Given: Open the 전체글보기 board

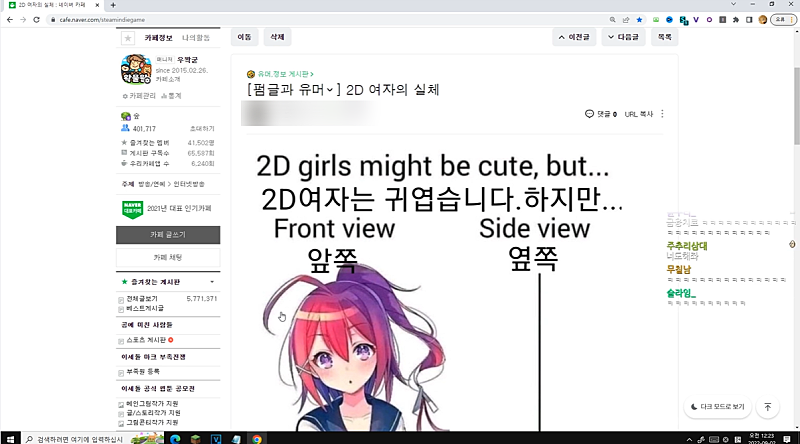Looking at the screenshot, I should 142,299.
